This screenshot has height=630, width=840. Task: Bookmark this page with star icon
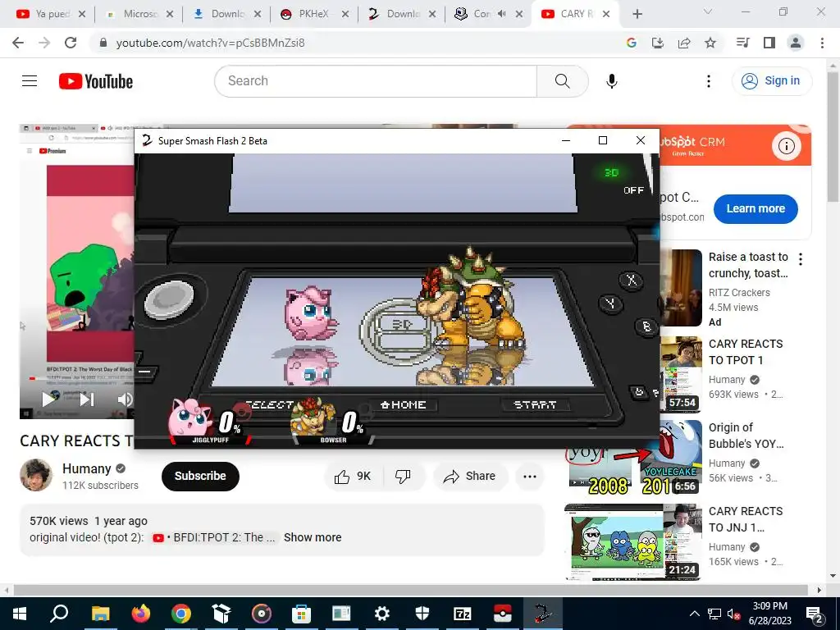click(x=710, y=43)
